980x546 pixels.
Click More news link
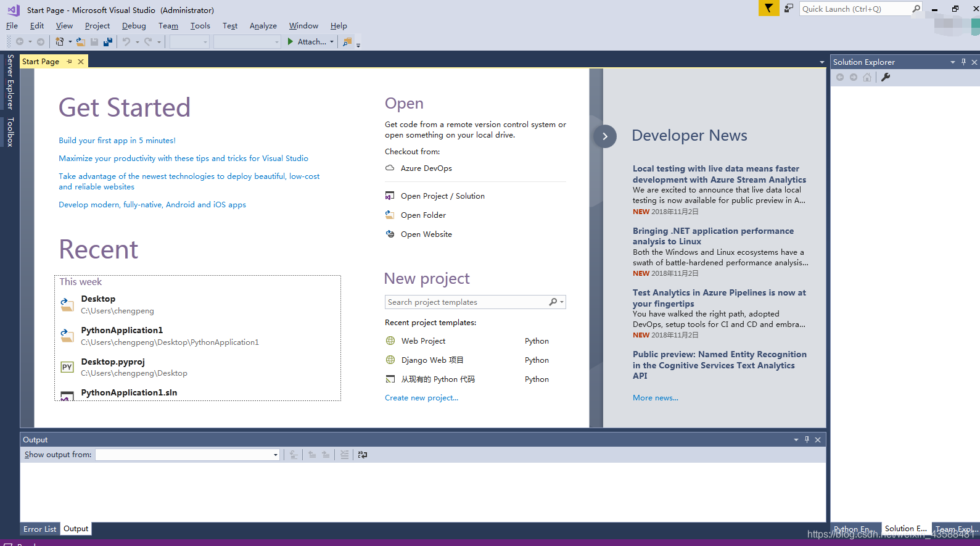point(655,397)
